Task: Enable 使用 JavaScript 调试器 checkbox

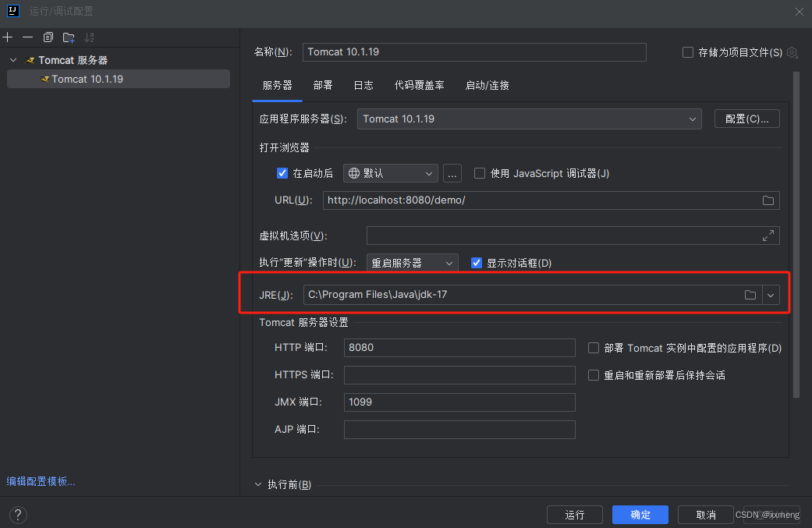Action: coord(480,173)
